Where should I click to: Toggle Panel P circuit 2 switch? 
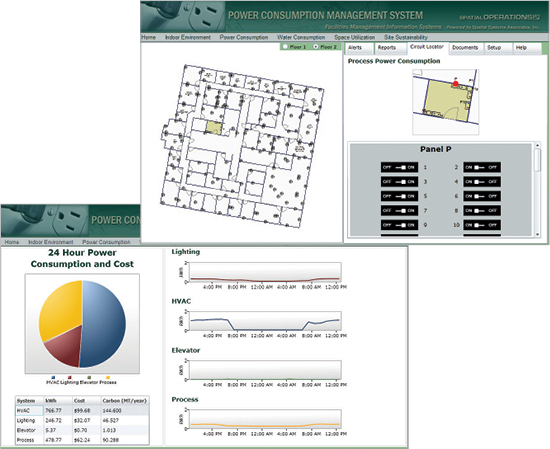click(482, 167)
